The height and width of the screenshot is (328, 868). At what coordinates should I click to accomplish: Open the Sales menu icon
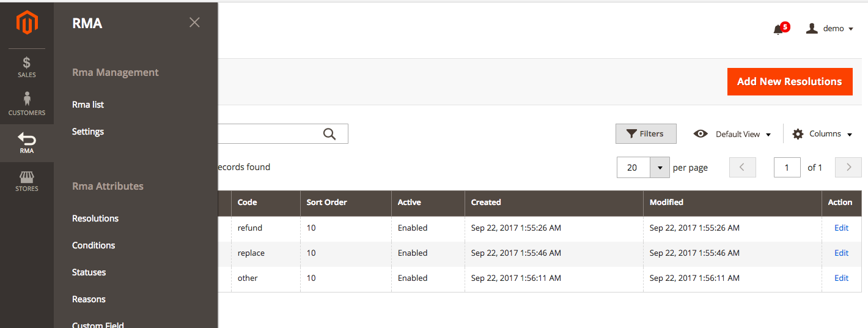[x=27, y=67]
